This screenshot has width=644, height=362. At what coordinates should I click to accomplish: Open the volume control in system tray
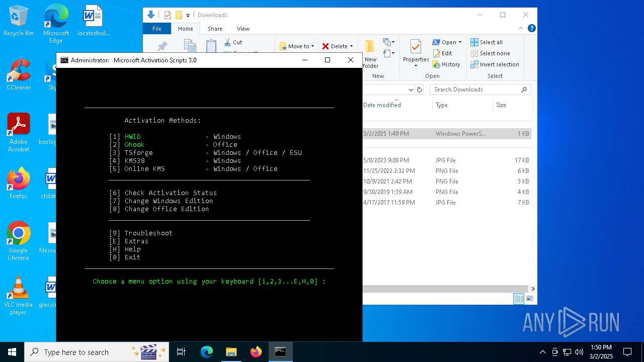tap(579, 352)
